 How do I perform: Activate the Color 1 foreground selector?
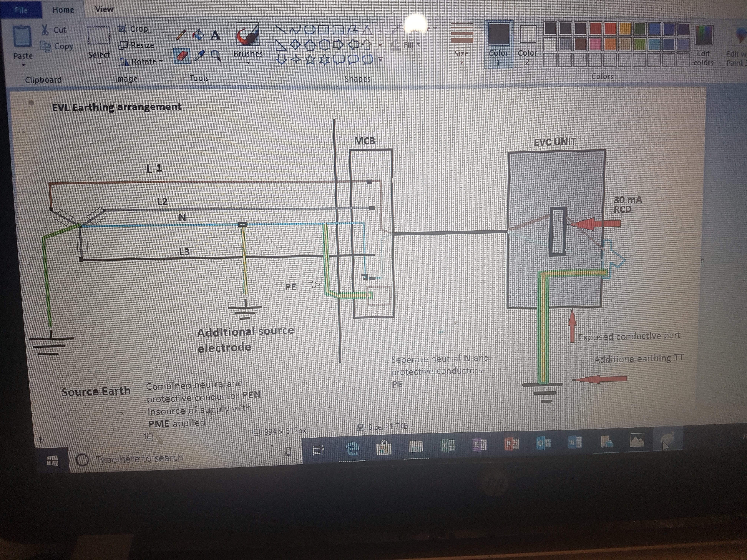pos(498,44)
